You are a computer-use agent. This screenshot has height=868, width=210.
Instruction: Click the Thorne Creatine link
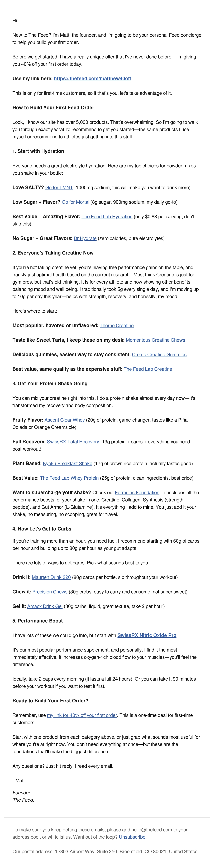pyautogui.click(x=116, y=325)
